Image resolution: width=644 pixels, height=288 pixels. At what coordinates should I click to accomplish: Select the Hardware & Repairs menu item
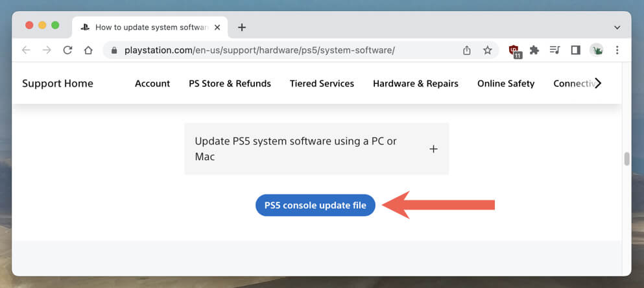coord(416,83)
